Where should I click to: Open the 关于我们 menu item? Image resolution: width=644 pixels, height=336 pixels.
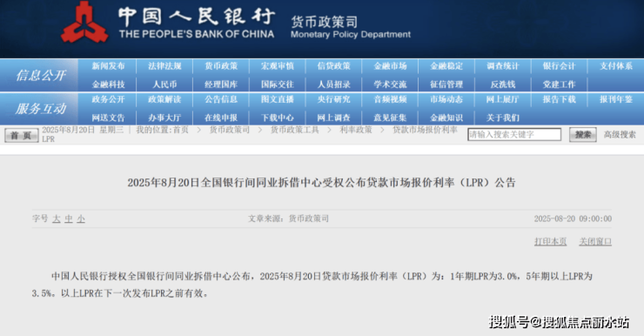503,118
